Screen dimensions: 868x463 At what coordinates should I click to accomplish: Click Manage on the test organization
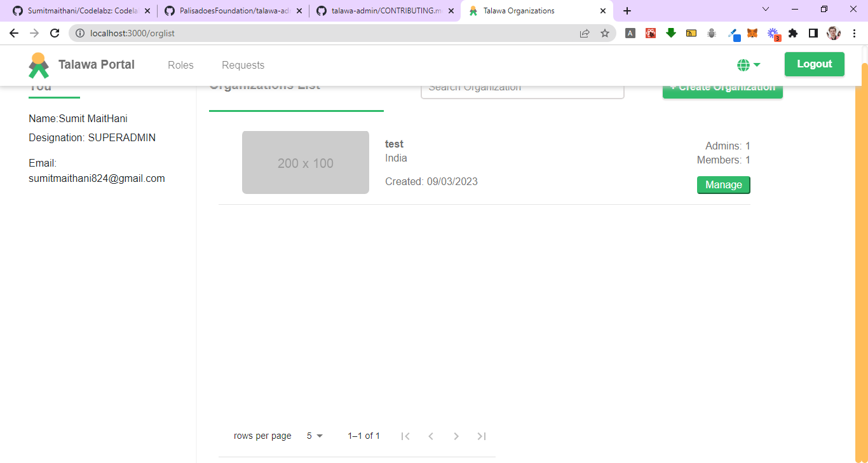click(x=723, y=184)
